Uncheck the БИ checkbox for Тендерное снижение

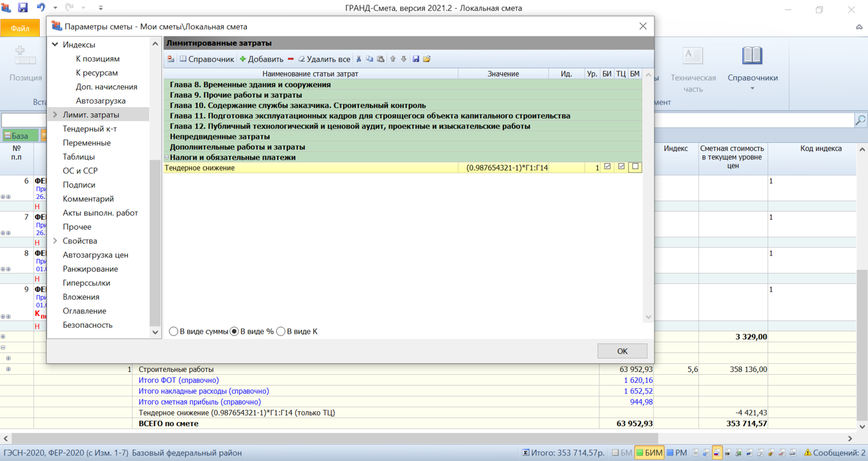click(x=607, y=167)
